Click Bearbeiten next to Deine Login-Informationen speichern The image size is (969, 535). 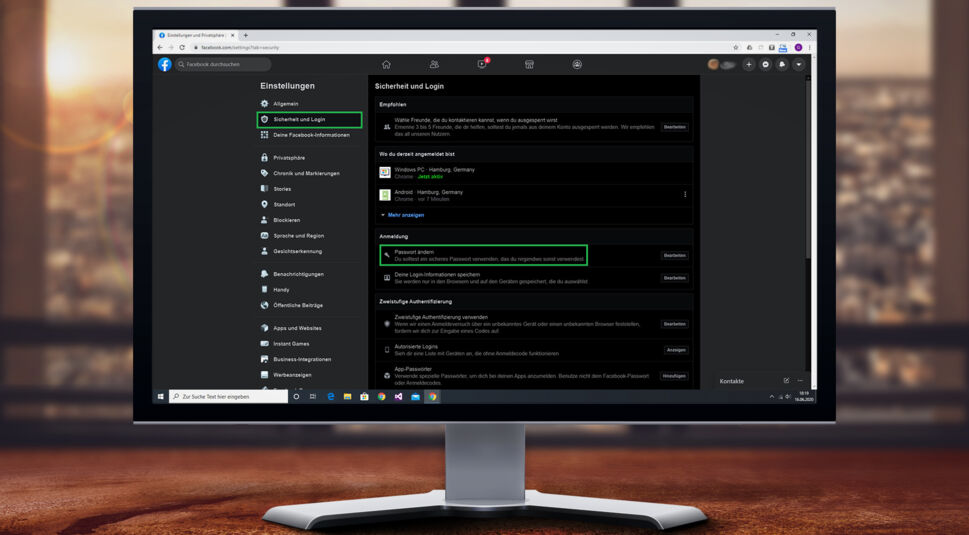click(674, 278)
